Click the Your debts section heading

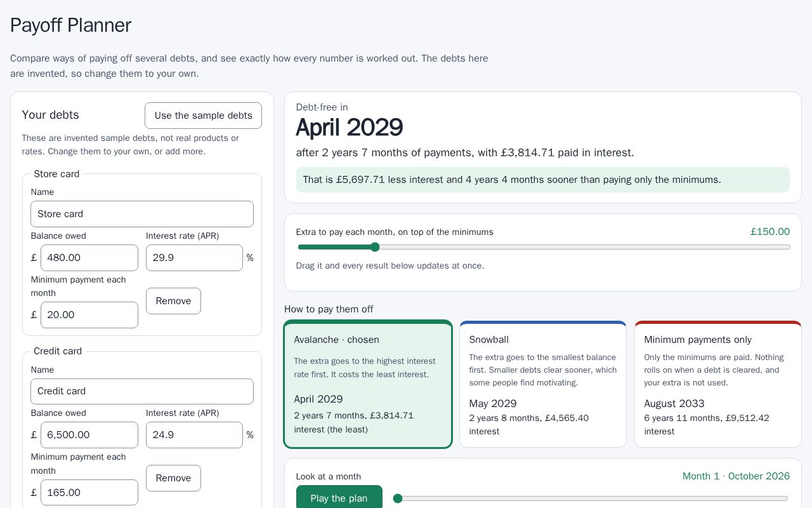point(51,115)
